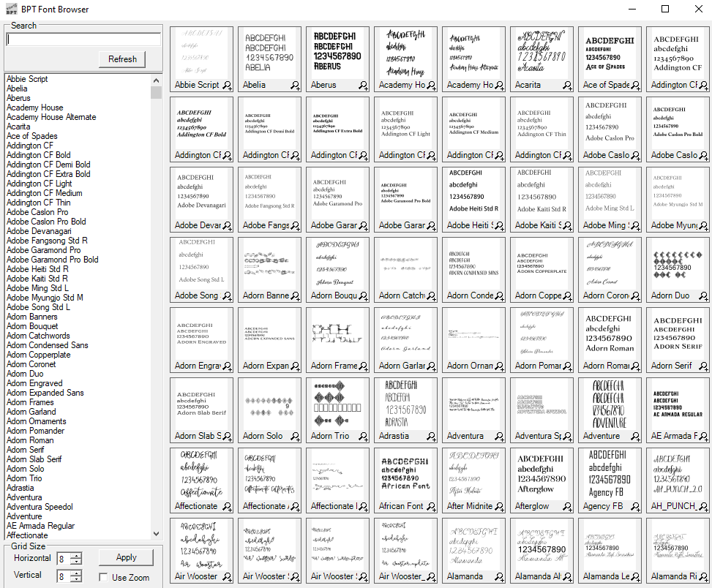Open the Adobe Ming Std L preview thumbnail

click(x=610, y=193)
